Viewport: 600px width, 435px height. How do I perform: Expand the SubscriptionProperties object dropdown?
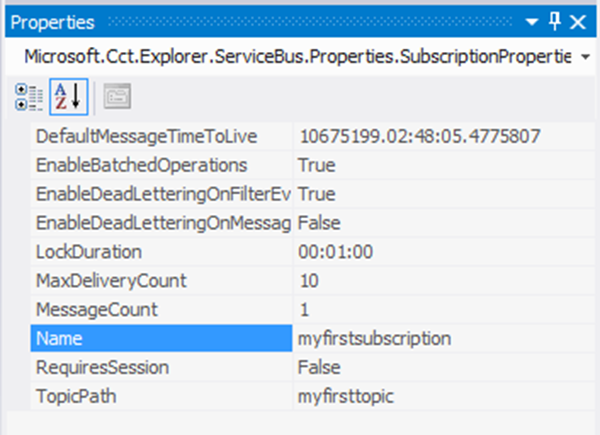coord(585,59)
